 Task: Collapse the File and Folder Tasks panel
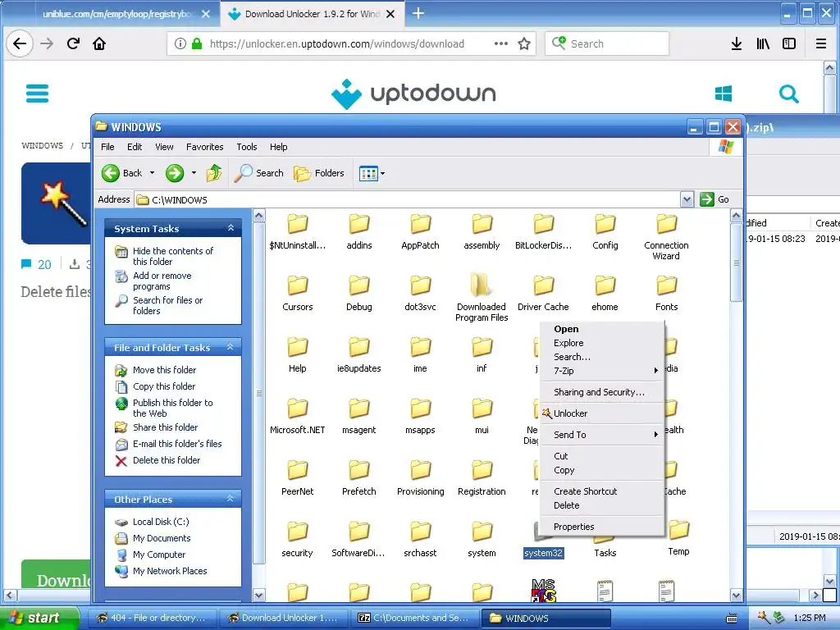point(231,347)
